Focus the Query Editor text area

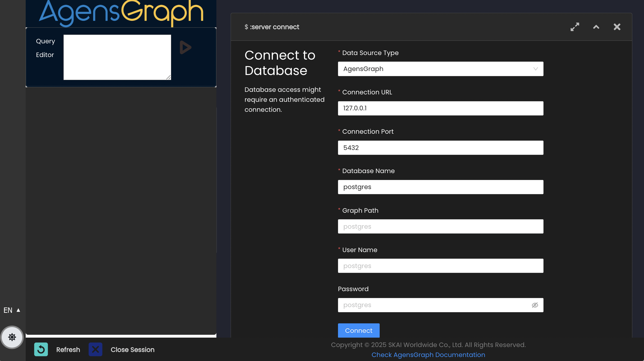117,57
